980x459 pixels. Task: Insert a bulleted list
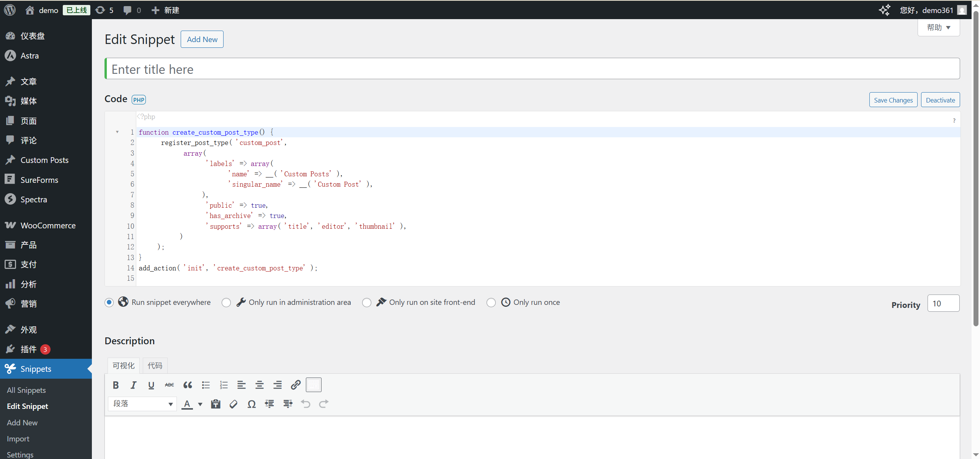206,385
